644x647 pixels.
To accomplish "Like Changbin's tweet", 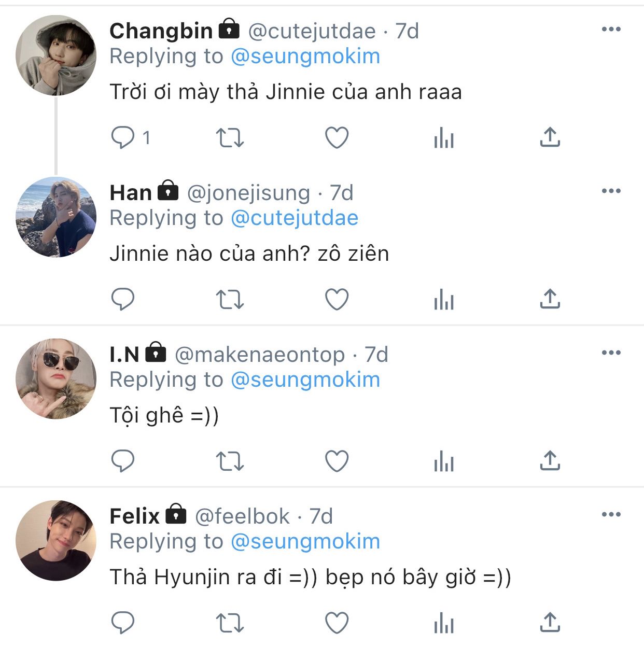I will point(337,138).
